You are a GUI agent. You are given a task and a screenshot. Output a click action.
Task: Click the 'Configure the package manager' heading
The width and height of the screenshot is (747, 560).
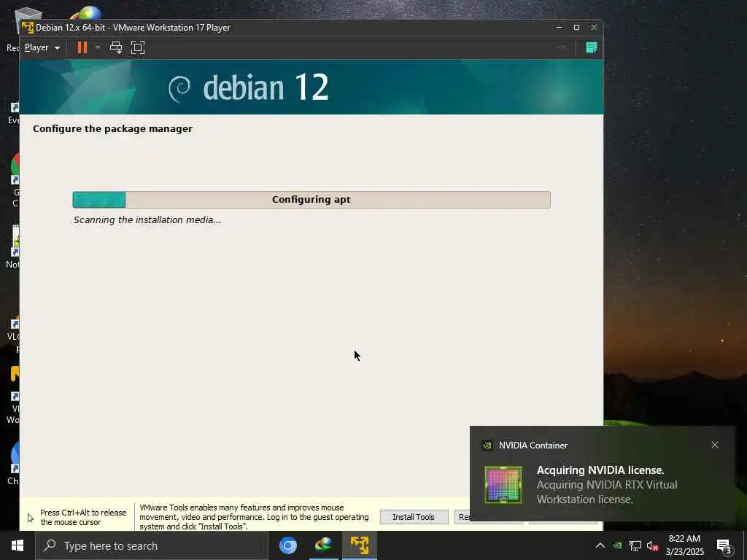pos(112,128)
